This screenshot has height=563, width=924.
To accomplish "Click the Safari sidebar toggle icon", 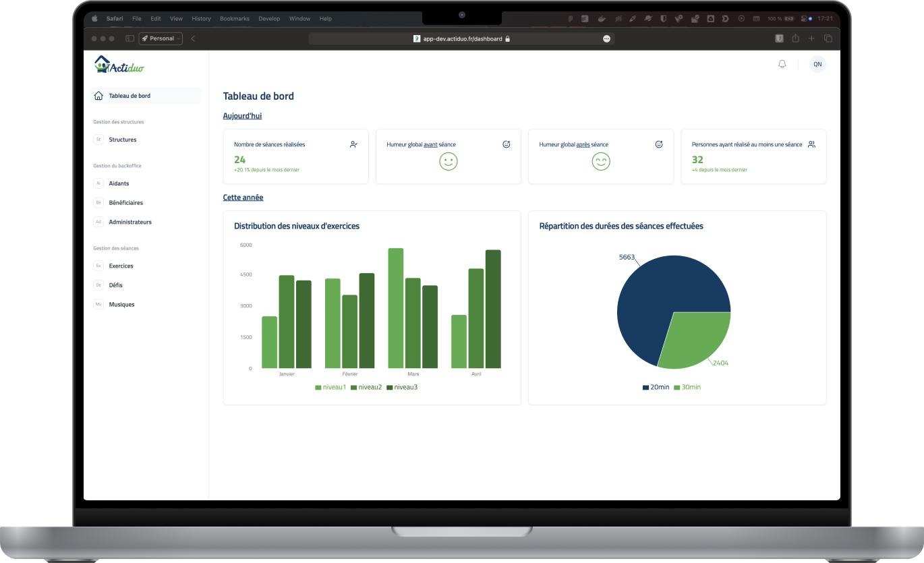I will pyautogui.click(x=129, y=38).
